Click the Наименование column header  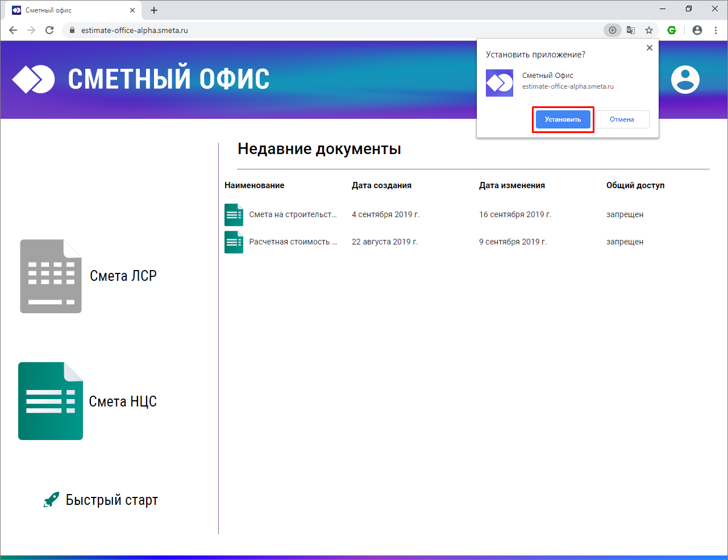pos(254,185)
